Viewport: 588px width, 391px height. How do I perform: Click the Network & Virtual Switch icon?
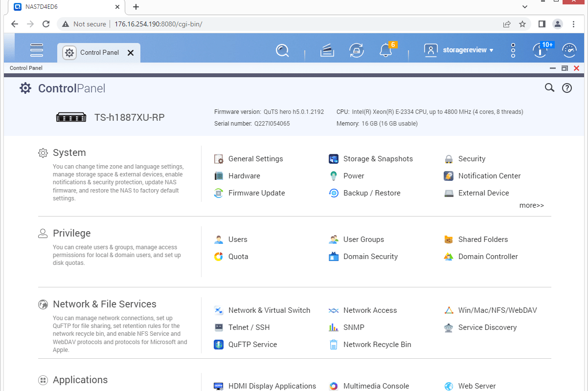[x=219, y=310]
